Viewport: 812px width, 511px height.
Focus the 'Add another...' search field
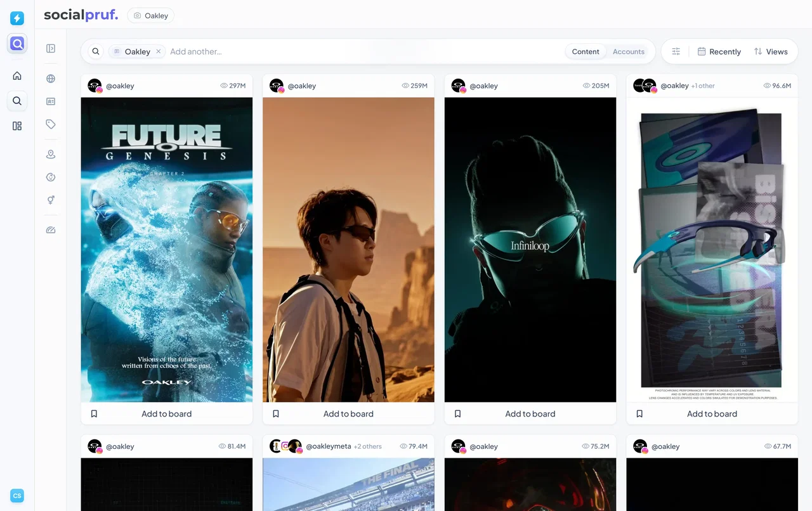click(x=365, y=51)
